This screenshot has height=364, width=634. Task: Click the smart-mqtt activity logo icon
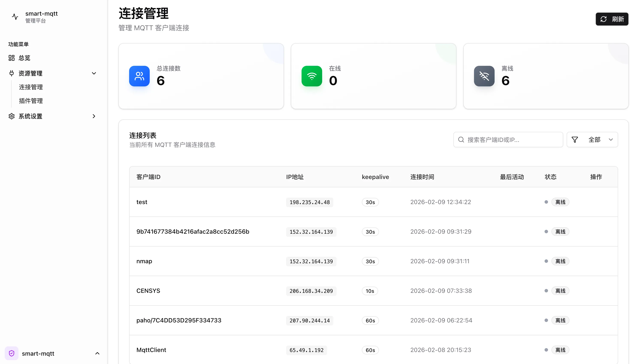[15, 17]
